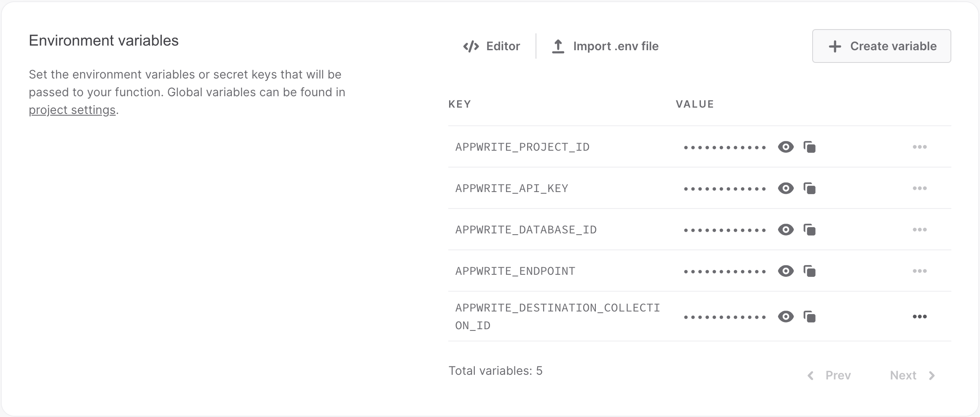This screenshot has width=980, height=417.
Task: Copy the APPWRITE_DESTINATION_COLLECTION_ID value
Action: tap(810, 316)
